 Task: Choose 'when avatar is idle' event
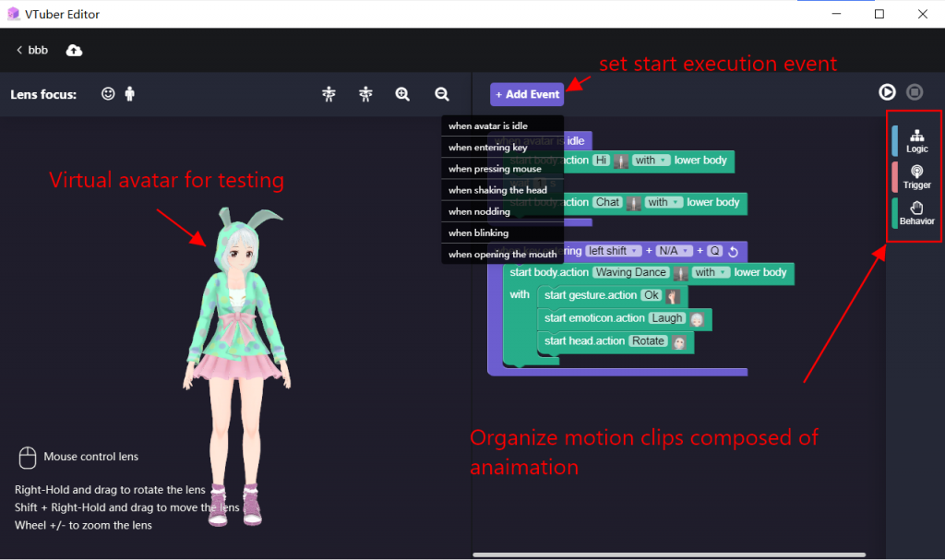coord(503,126)
